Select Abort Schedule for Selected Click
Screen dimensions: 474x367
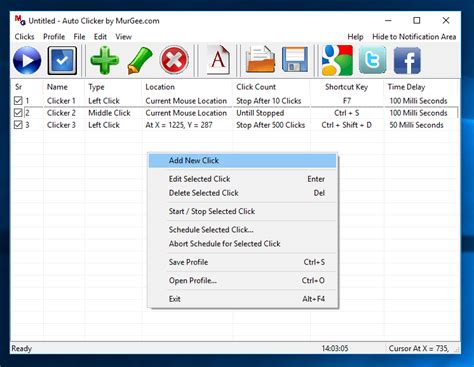click(x=243, y=244)
